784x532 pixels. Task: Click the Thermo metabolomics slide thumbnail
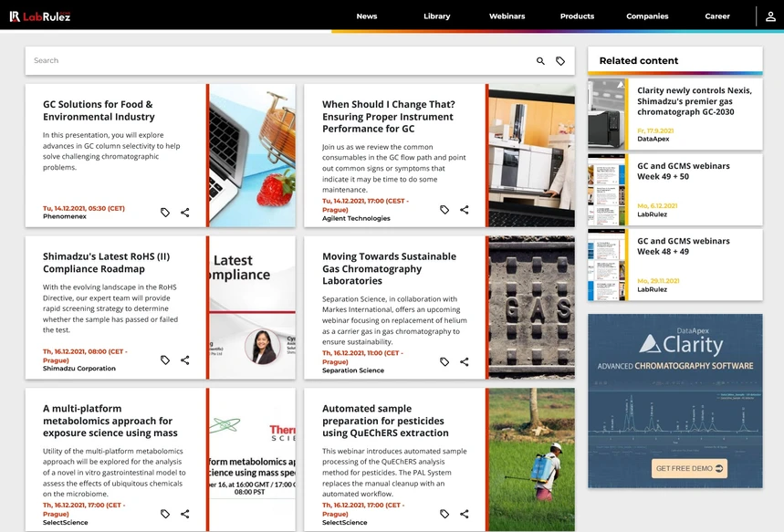coord(252,460)
